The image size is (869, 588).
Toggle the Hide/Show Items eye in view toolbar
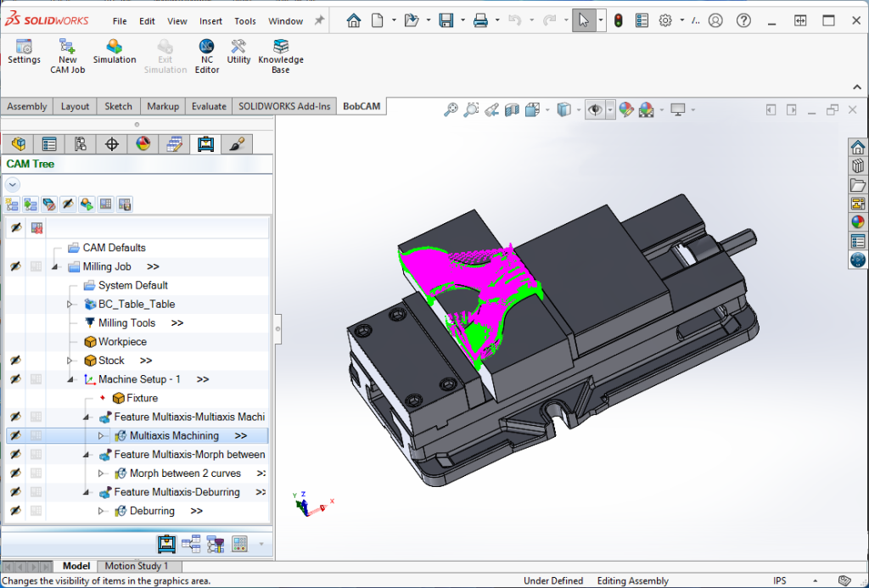pos(594,110)
